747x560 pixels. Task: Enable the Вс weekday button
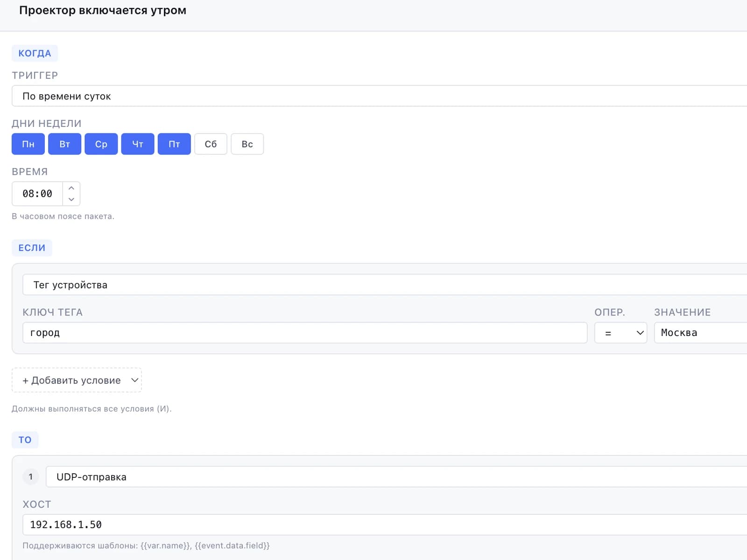247,144
